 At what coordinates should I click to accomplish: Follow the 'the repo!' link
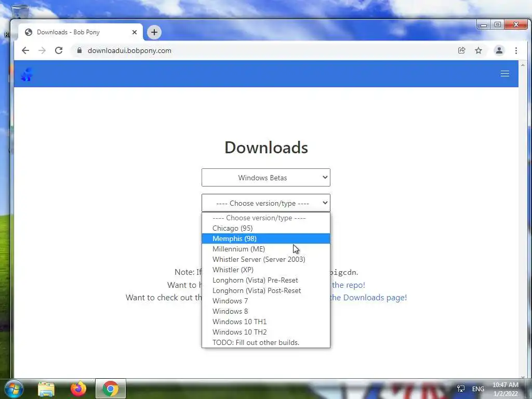(x=349, y=285)
